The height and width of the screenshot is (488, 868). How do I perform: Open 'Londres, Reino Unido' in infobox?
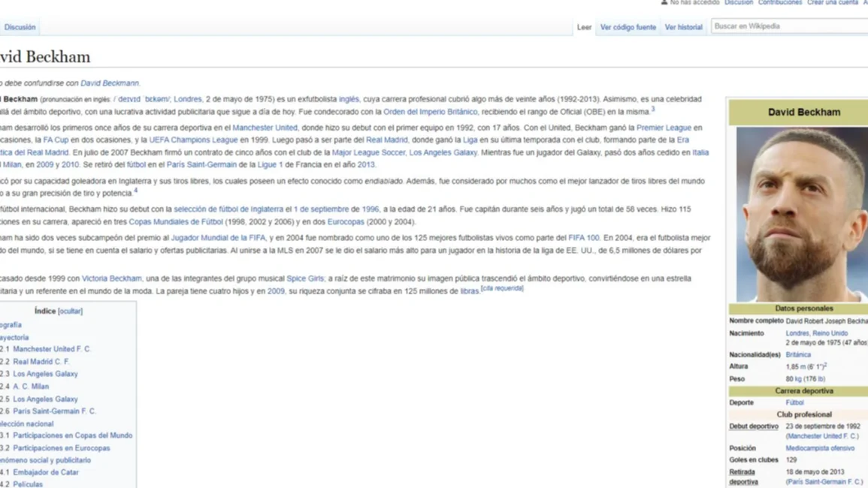point(816,333)
